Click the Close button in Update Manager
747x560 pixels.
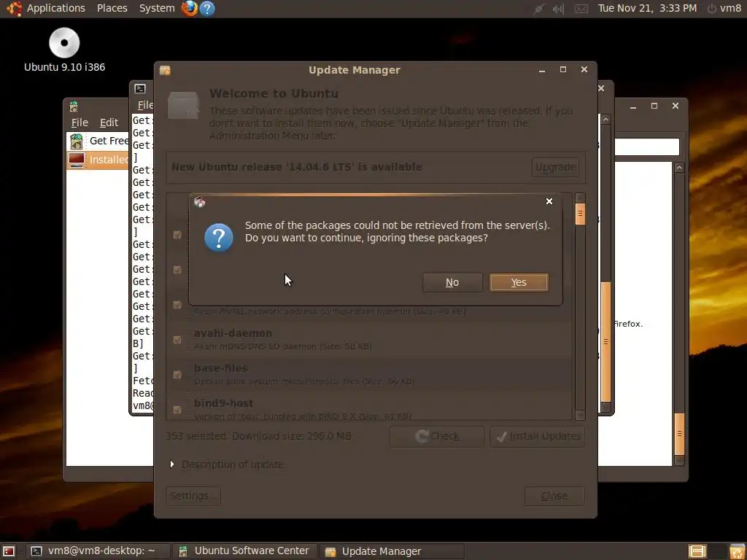point(554,496)
